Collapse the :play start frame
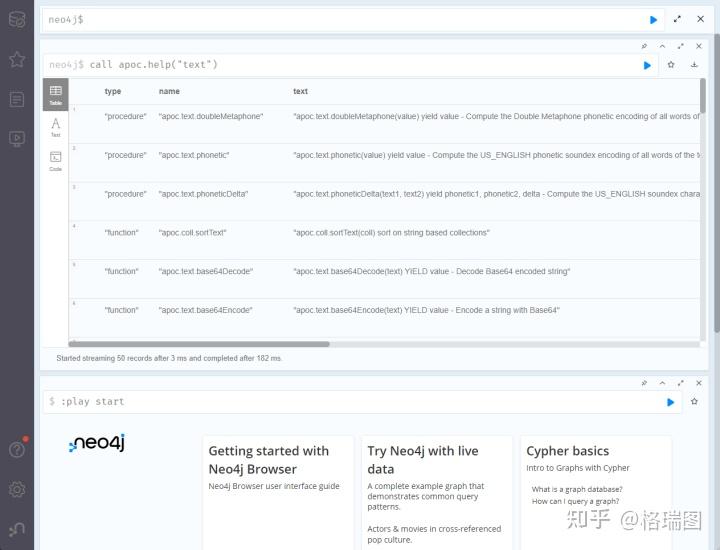The image size is (720, 550). (x=662, y=383)
